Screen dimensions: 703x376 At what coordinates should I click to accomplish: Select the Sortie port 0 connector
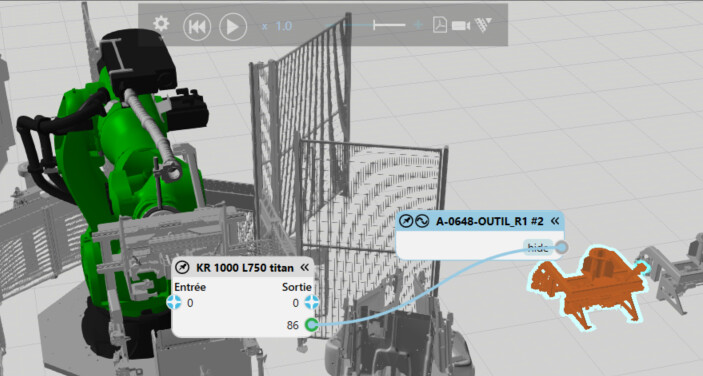pos(312,303)
